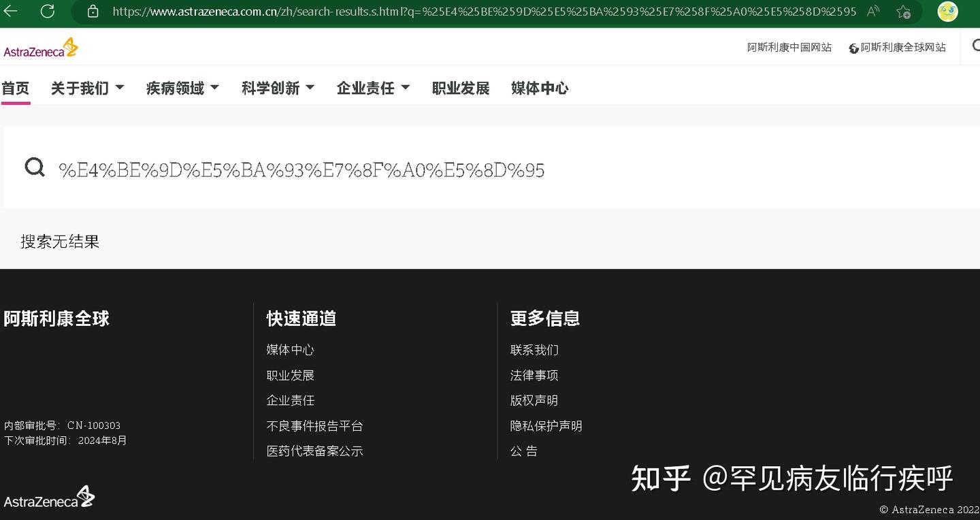Image resolution: width=980 pixels, height=520 pixels.
Task: Switch to the 首页 navigation tab
Action: pos(15,88)
